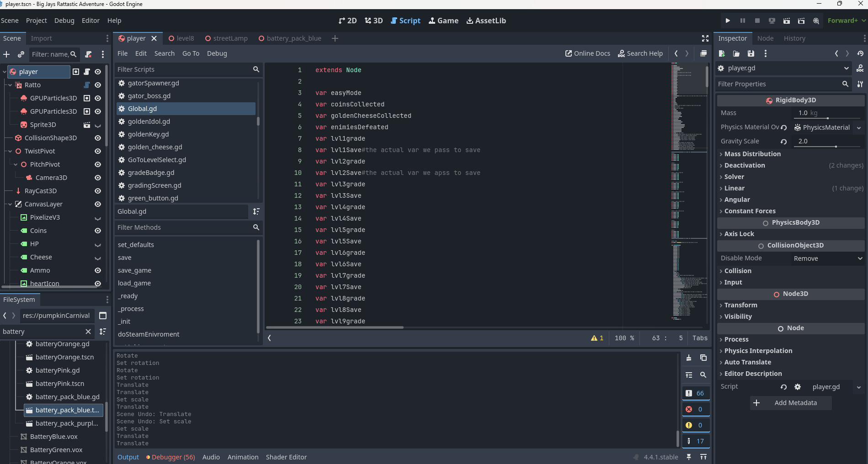Run the current scene with clapperboard icon
This screenshot has height=464, width=868.
[x=786, y=21]
